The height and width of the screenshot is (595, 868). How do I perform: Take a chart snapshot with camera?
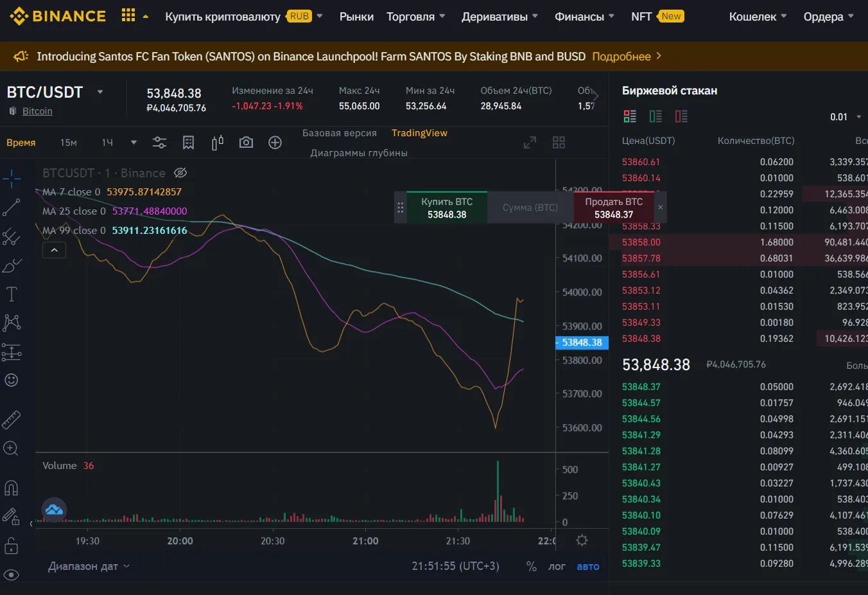(246, 142)
